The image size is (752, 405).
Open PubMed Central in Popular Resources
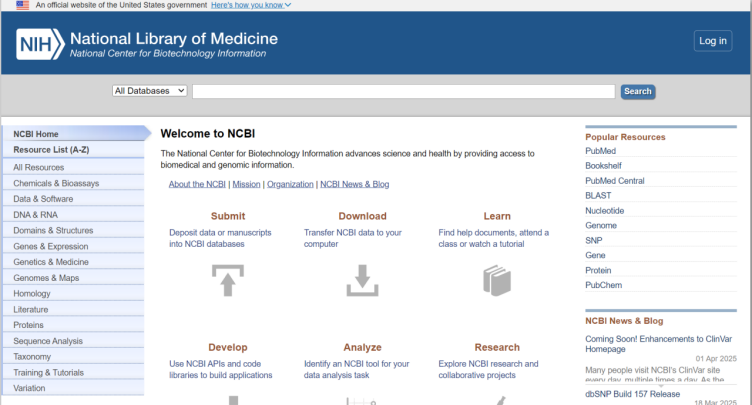[615, 180]
